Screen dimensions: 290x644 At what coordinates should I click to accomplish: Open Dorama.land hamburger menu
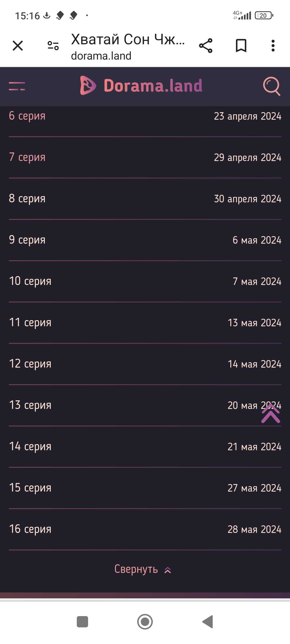coord(17,86)
